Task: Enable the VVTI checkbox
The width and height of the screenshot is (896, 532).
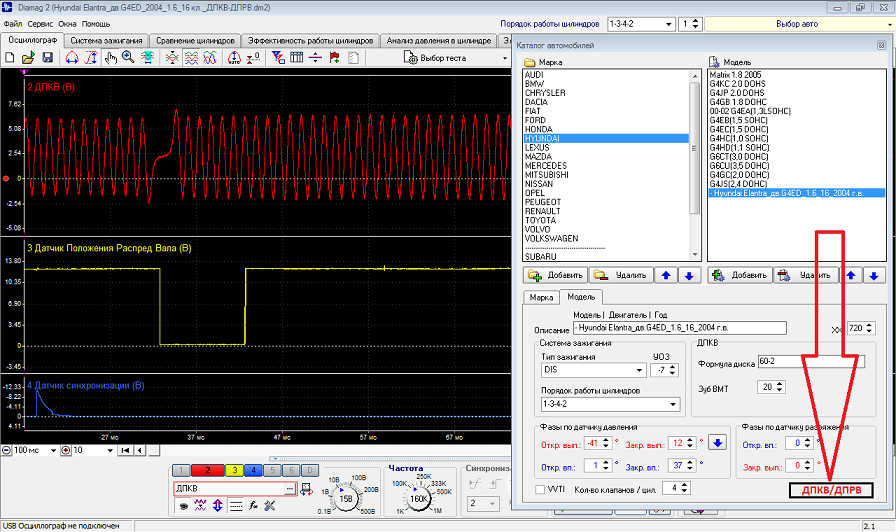Action: coord(540,489)
